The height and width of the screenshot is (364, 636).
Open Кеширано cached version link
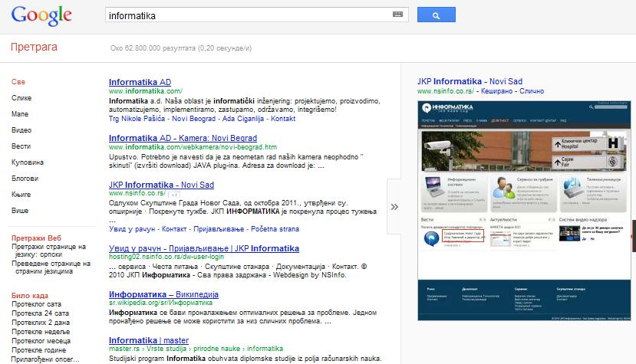pos(496,91)
